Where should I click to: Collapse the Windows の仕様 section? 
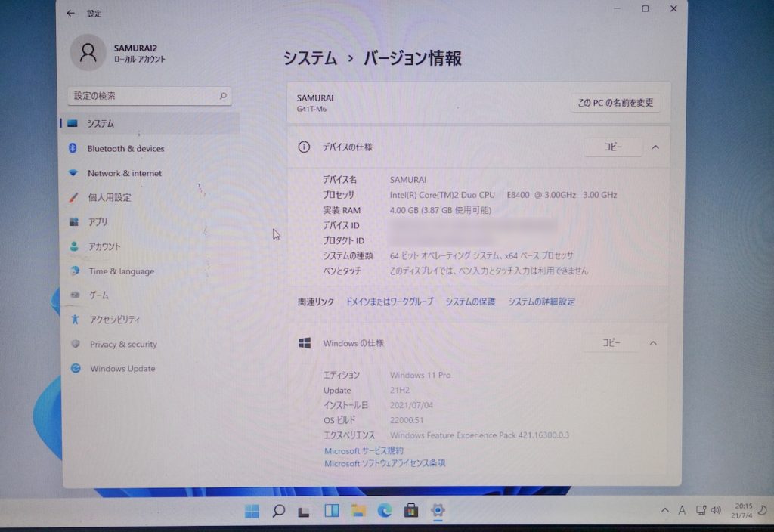pos(653,342)
